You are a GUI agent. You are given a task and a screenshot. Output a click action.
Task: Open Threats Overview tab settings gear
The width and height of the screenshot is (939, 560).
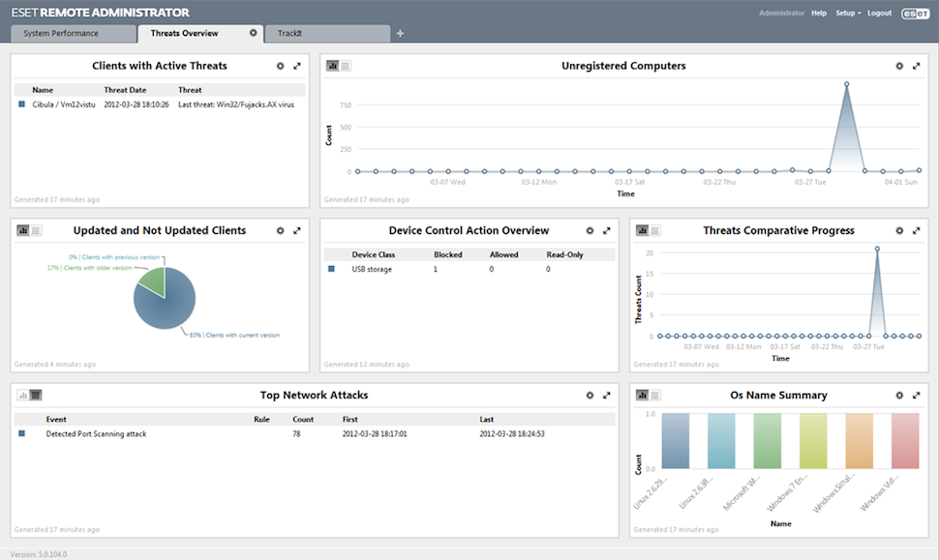click(254, 33)
